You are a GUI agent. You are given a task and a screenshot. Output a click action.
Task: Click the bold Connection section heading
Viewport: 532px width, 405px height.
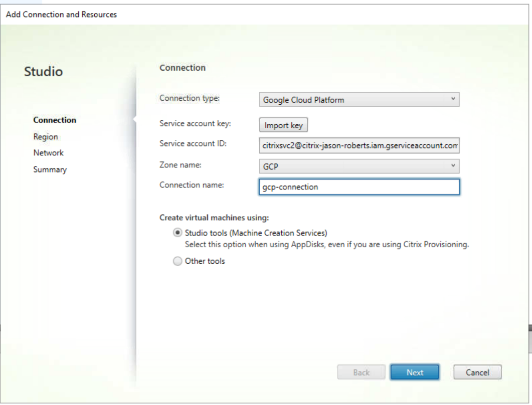(x=183, y=68)
